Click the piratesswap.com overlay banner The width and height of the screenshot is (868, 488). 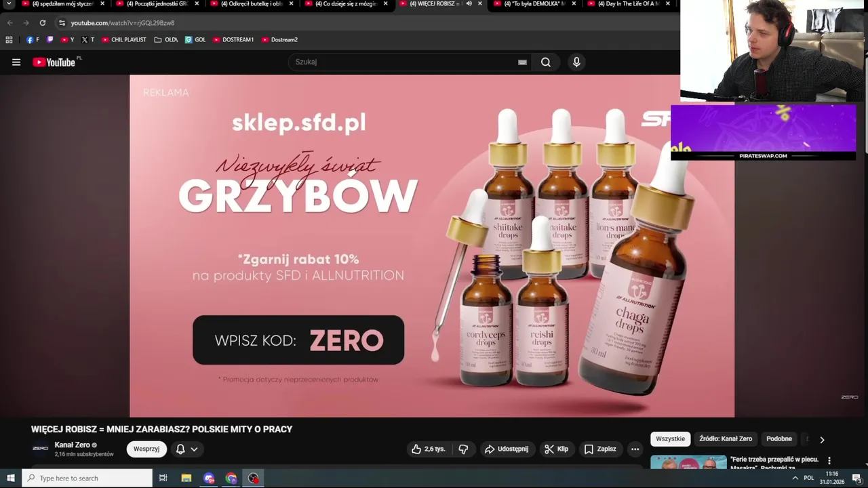763,132
